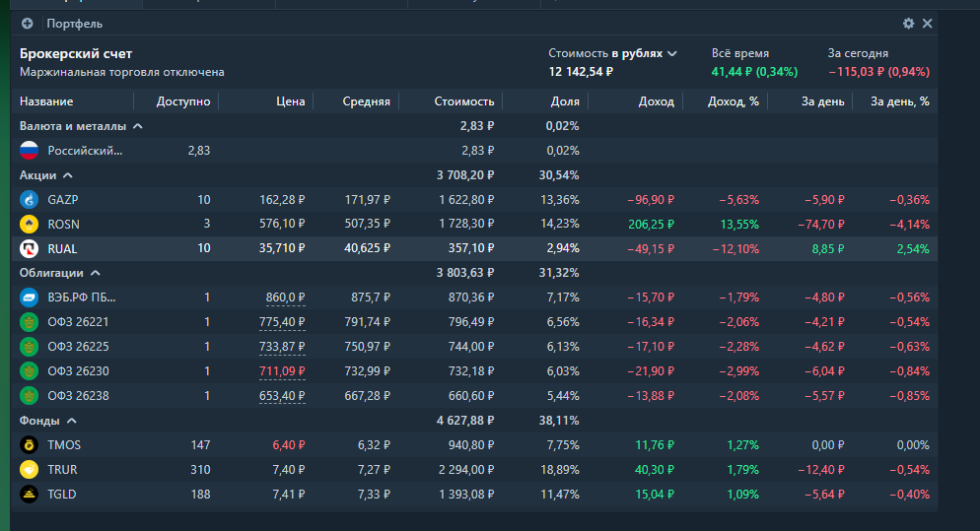The width and height of the screenshot is (980, 531).
Task: Click the ОФЗ 26221 bond icon
Action: (29, 322)
